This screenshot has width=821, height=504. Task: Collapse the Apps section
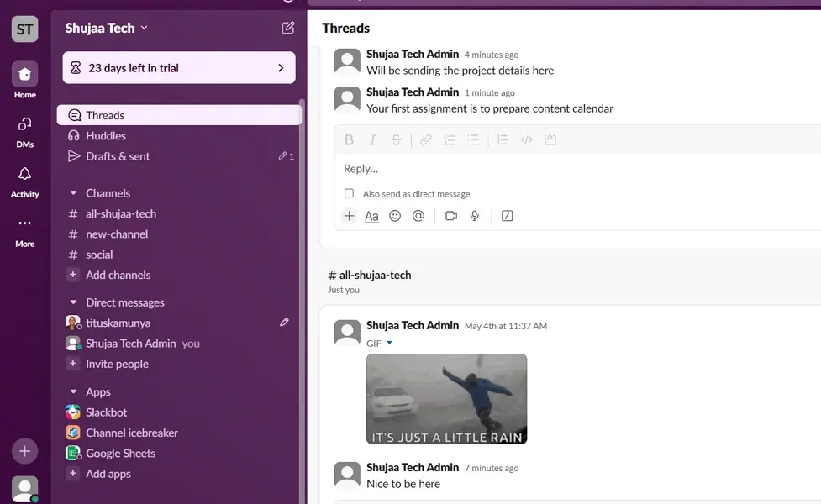point(73,391)
